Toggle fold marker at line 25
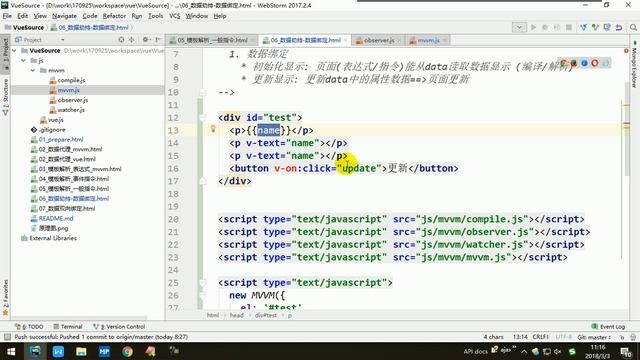Image resolution: width=640 pixels, height=360 pixels. tap(203, 283)
